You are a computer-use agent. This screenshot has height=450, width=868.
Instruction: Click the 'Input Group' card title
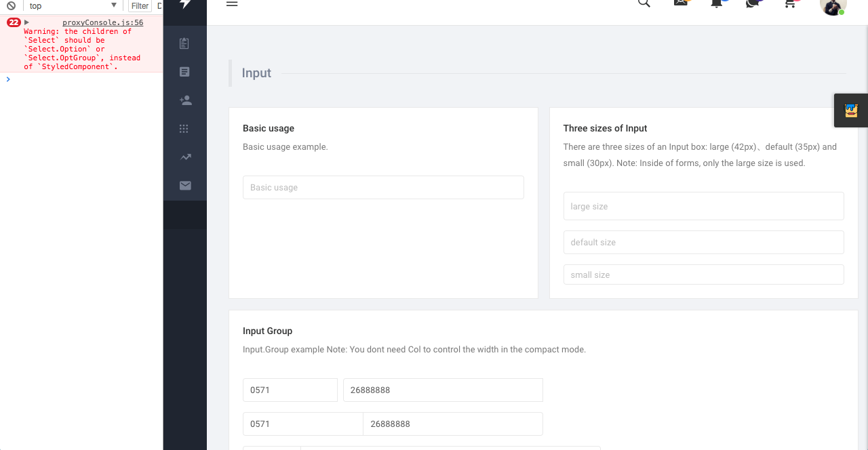pyautogui.click(x=268, y=331)
